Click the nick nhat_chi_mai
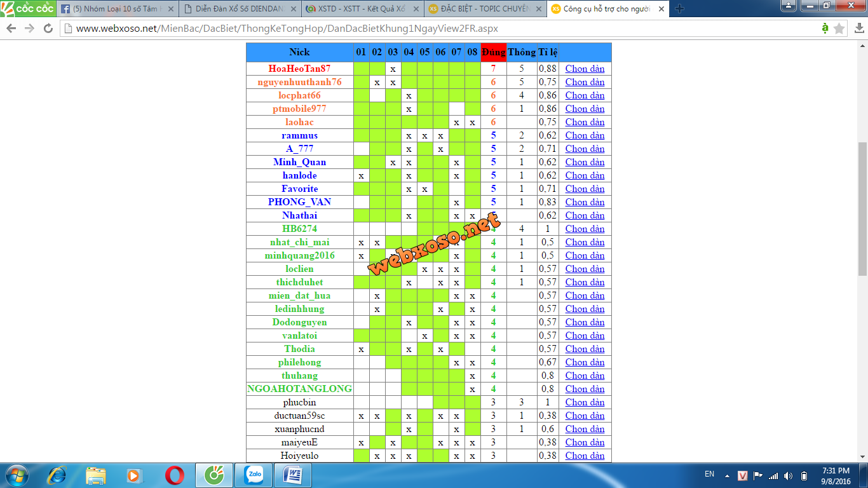The height and width of the screenshot is (488, 868). pyautogui.click(x=299, y=242)
